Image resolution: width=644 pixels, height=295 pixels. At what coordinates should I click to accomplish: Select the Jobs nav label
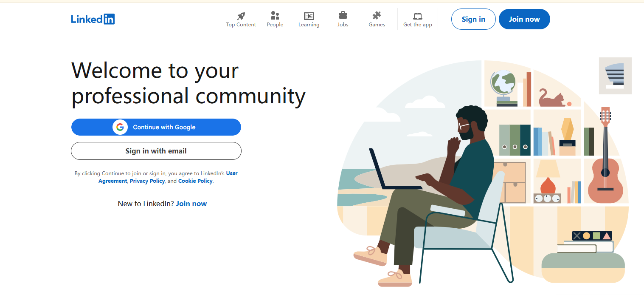point(343,25)
